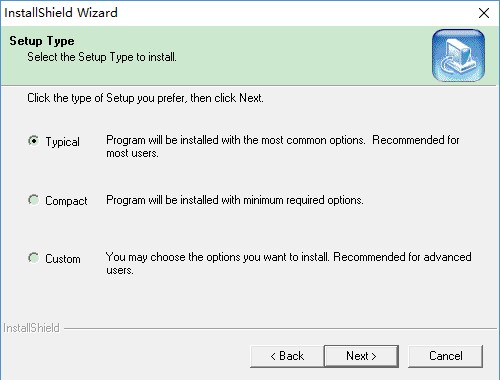Choose the Compact radio button
This screenshot has width=500, height=380.
[34, 200]
